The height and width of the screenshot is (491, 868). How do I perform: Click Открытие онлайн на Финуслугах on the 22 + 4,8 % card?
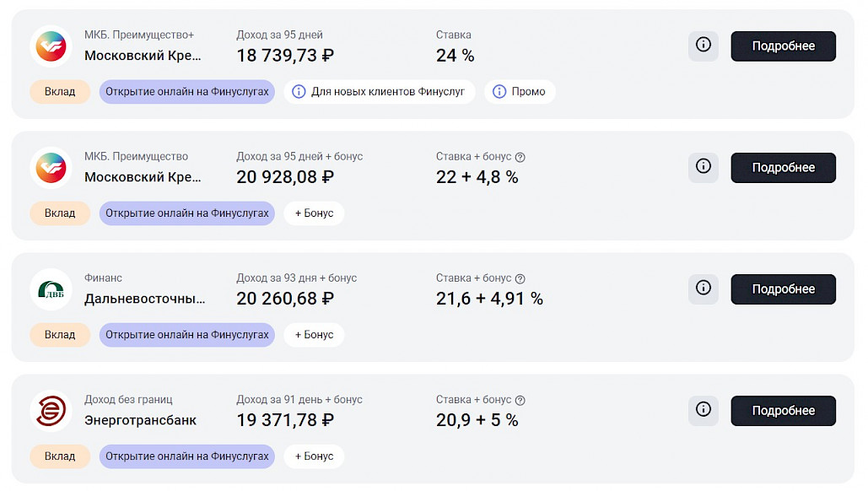click(x=187, y=213)
